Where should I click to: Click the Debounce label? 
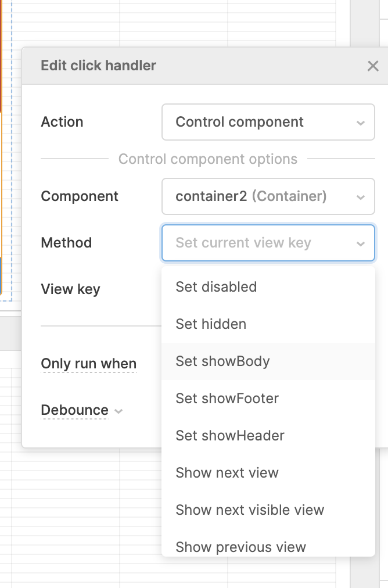(74, 410)
